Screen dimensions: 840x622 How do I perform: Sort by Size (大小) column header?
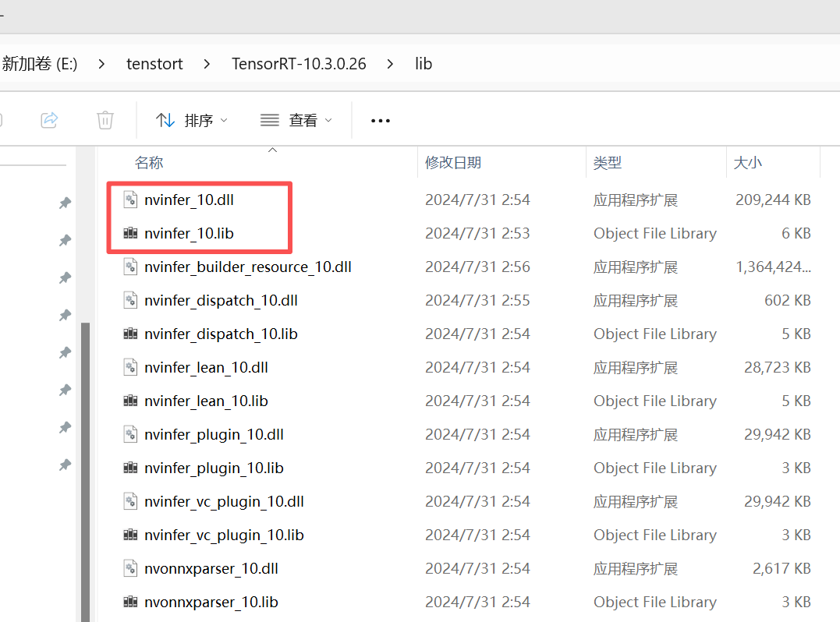click(747, 163)
